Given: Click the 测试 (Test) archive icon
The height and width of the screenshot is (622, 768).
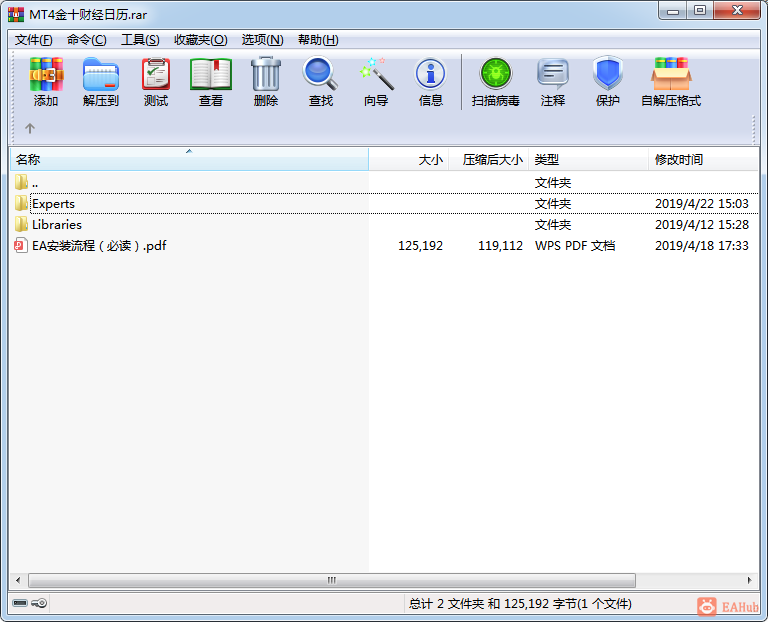Looking at the screenshot, I should pos(156,74).
